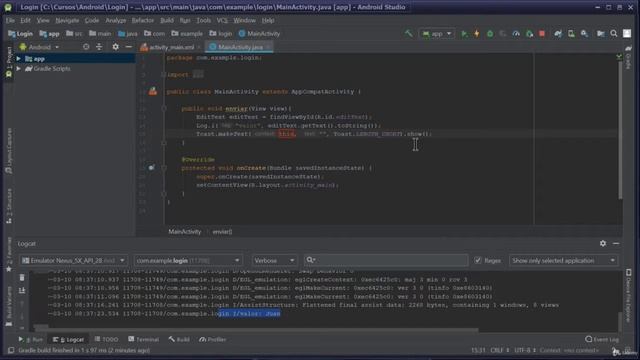Viewport: 640px width, 360px height.
Task: Click the Logcat tool window button
Action: (68, 339)
